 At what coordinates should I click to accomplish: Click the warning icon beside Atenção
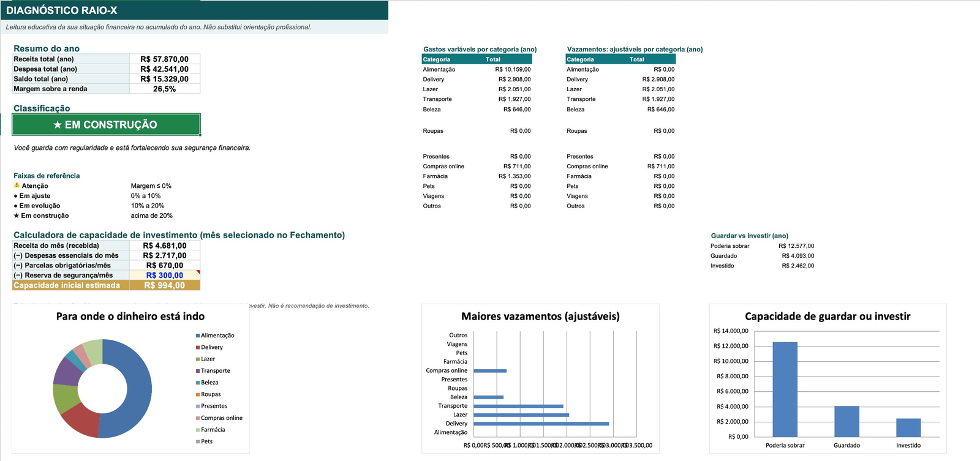tap(17, 185)
